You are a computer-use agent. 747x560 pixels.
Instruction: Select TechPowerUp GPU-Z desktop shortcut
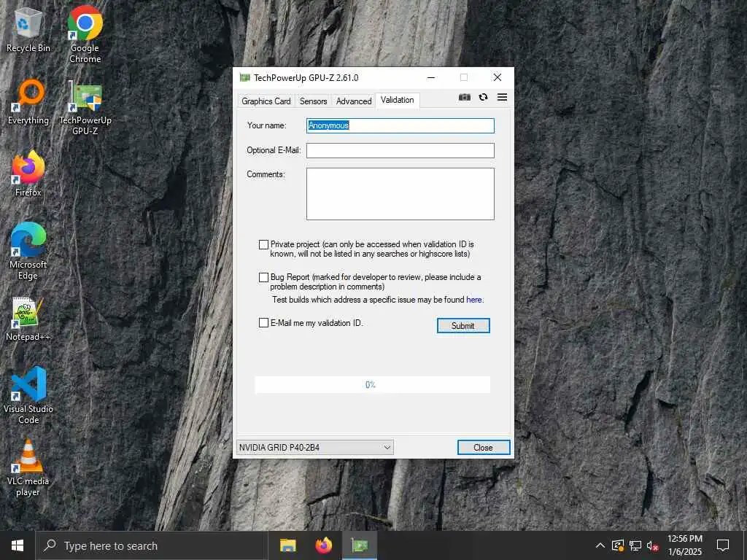pos(85,108)
